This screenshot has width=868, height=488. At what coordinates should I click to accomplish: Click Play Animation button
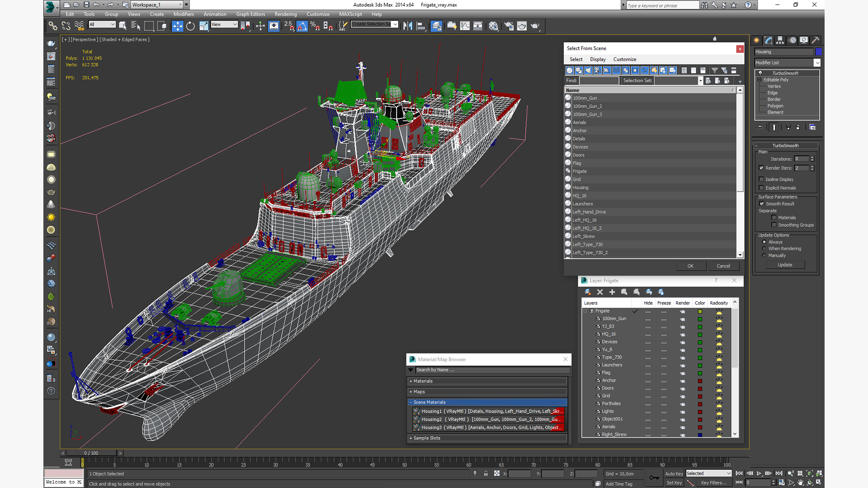(759, 474)
